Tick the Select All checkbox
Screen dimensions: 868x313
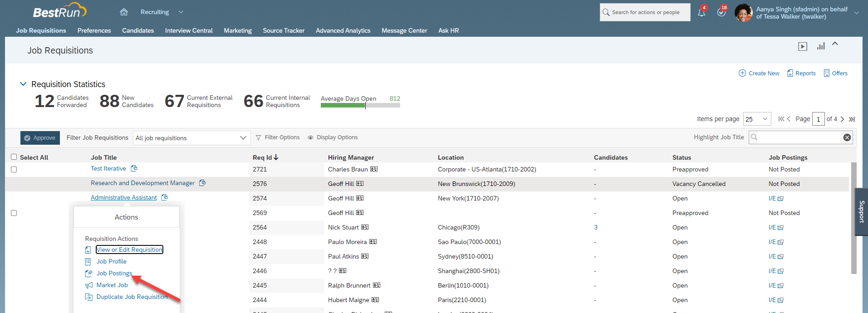tap(14, 157)
